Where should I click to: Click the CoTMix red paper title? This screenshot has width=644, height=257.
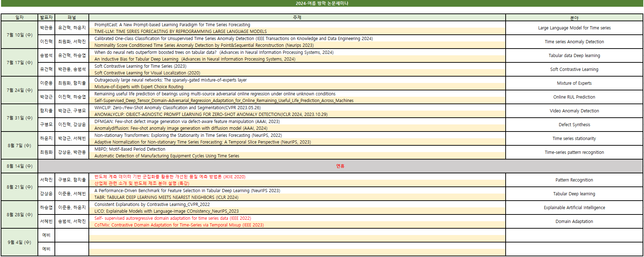pos(179,225)
